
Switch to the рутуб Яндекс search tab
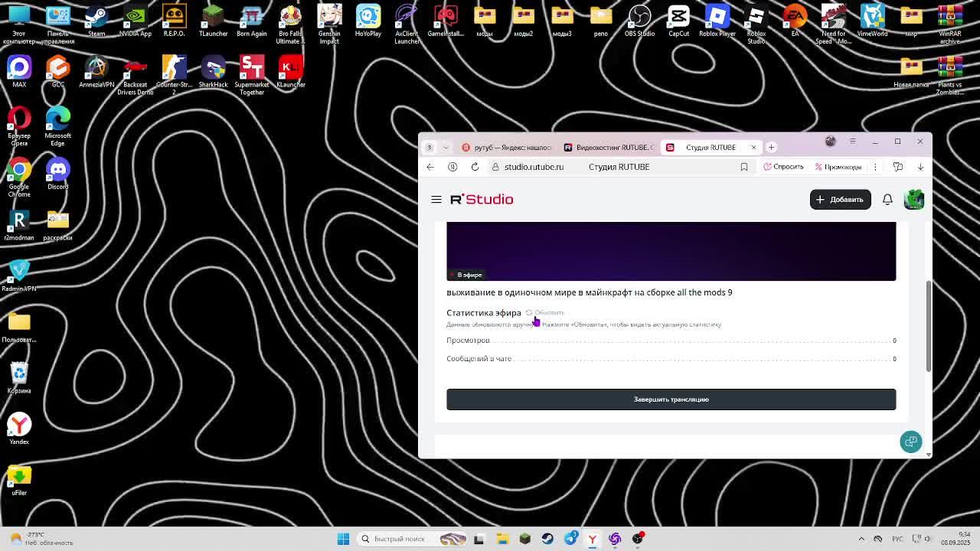[x=505, y=147]
